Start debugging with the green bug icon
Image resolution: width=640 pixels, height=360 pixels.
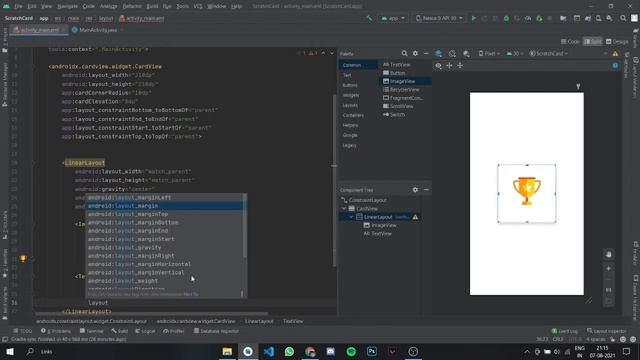point(506,18)
